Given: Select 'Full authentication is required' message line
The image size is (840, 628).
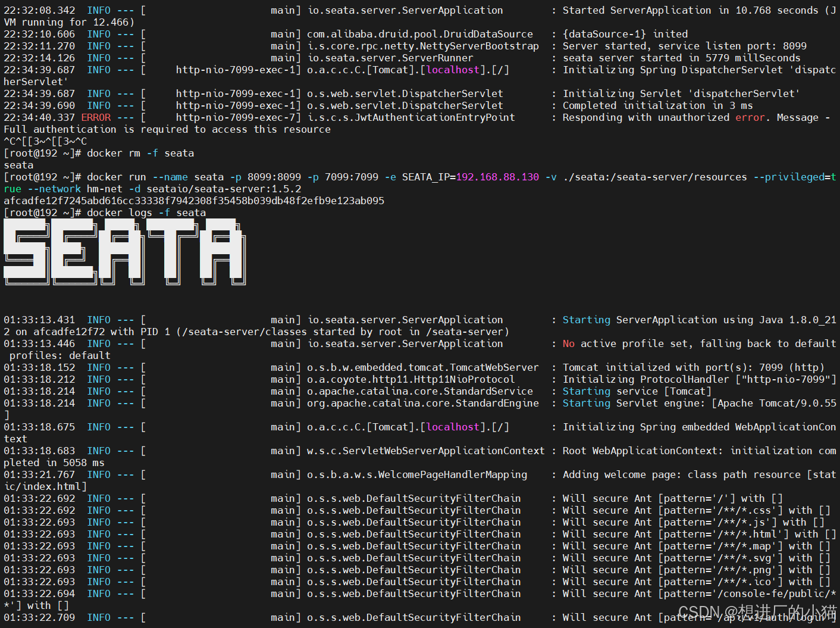Looking at the screenshot, I should coord(167,129).
